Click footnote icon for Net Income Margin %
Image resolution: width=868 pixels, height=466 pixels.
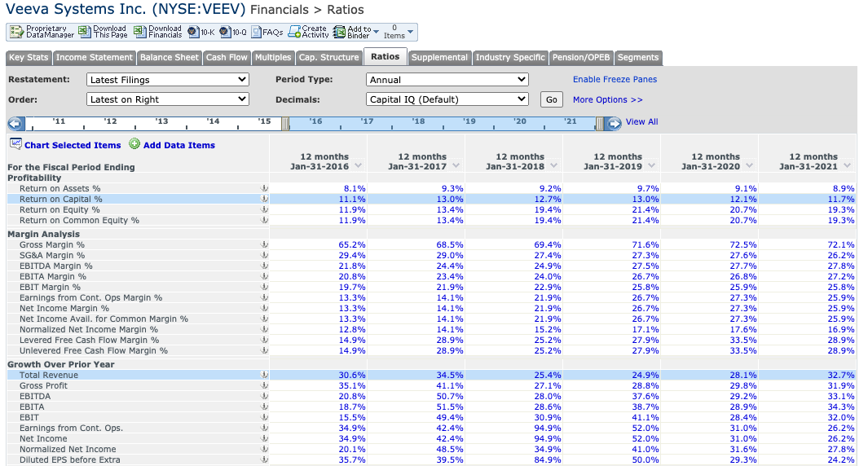click(x=265, y=308)
